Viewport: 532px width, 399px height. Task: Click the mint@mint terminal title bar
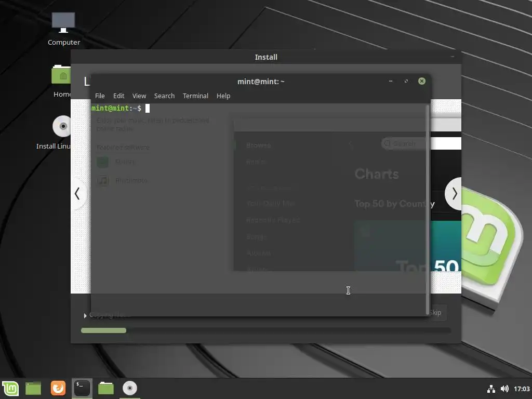[261, 82]
